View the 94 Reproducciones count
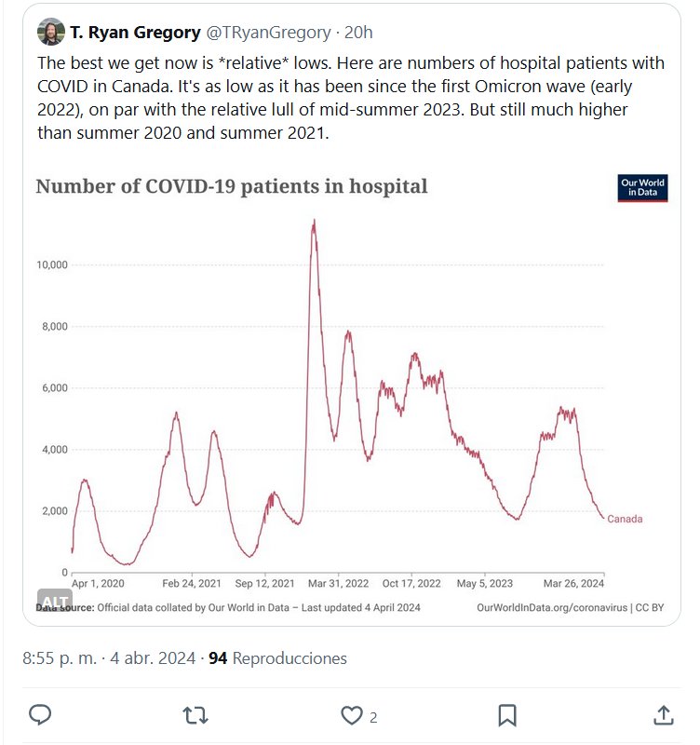 pyautogui.click(x=277, y=658)
